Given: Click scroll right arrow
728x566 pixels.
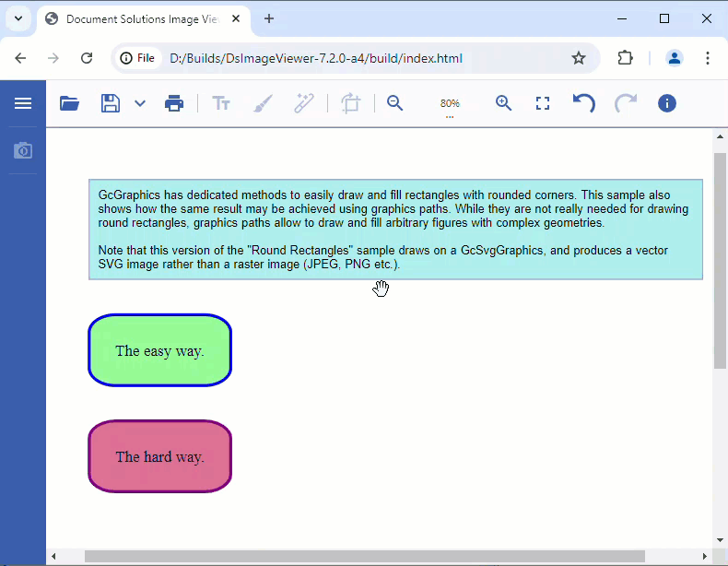Looking at the screenshot, I should click(x=704, y=556).
